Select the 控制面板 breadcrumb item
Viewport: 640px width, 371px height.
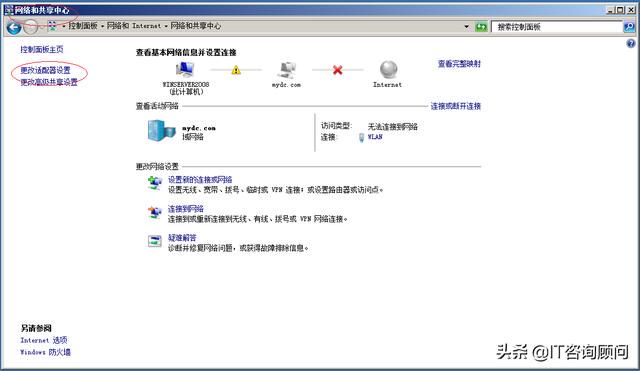(83, 26)
